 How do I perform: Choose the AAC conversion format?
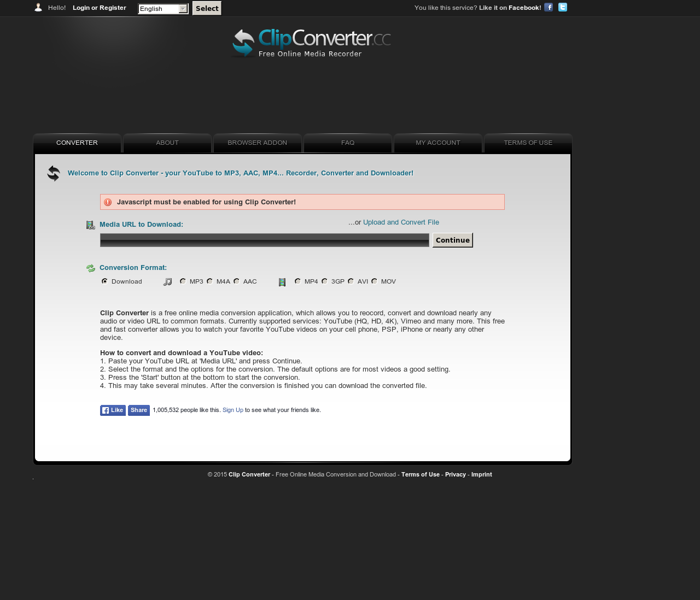coord(236,281)
